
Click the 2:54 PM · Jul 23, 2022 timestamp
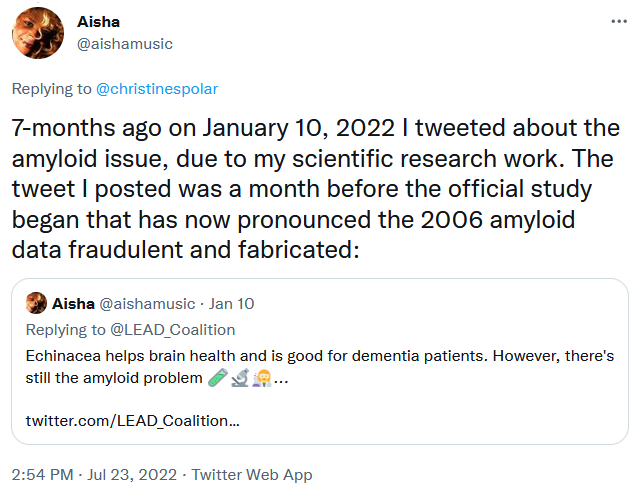94,475
